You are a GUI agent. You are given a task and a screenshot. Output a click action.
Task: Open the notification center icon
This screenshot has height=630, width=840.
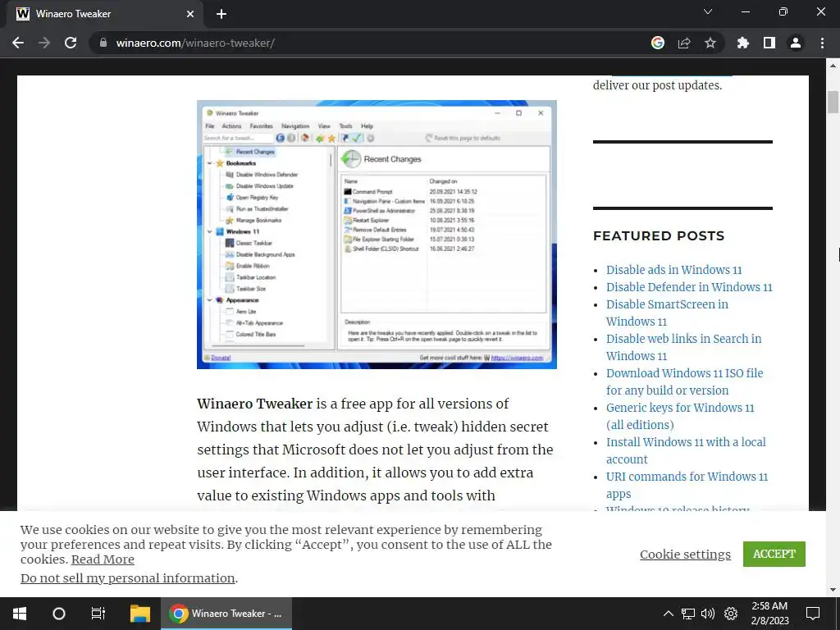813,614
